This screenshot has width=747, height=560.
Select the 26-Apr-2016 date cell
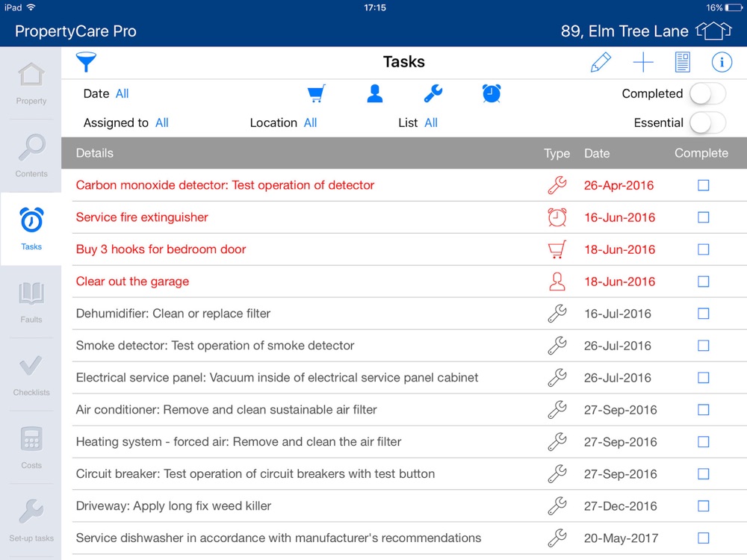pyautogui.click(x=619, y=185)
